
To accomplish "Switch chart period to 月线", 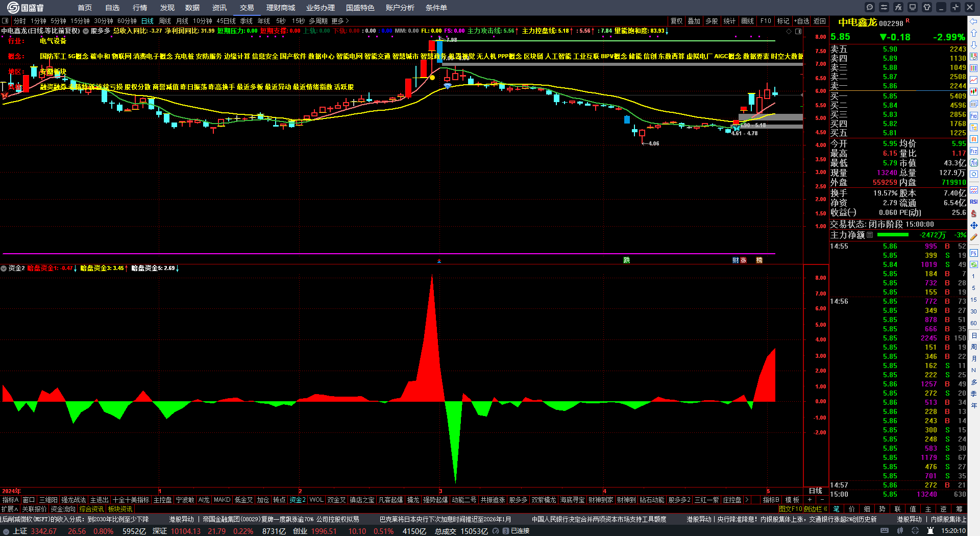I will [x=182, y=21].
